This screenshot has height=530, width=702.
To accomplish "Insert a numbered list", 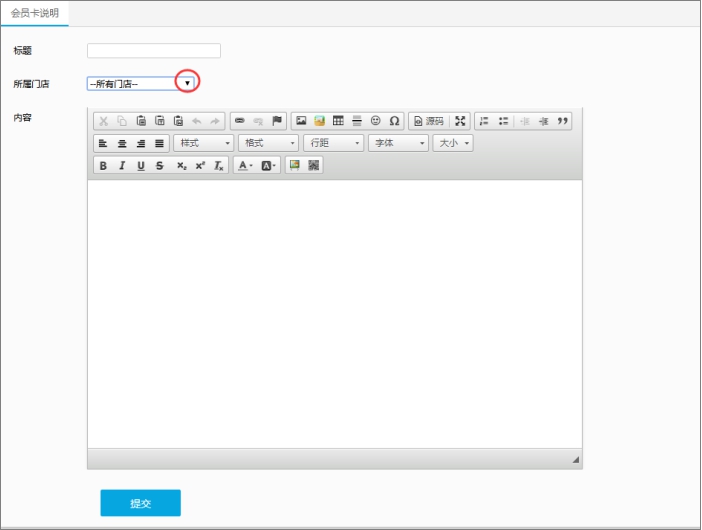I will point(484,121).
